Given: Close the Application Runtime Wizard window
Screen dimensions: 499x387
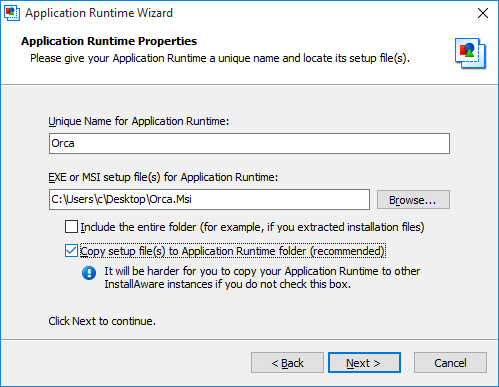Looking at the screenshot, I should [x=483, y=13].
